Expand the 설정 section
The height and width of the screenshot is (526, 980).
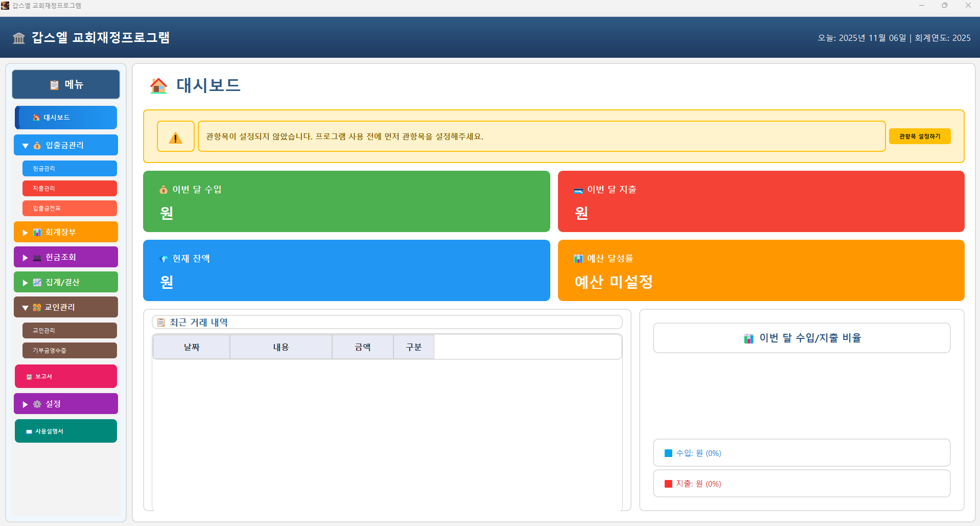[65, 404]
